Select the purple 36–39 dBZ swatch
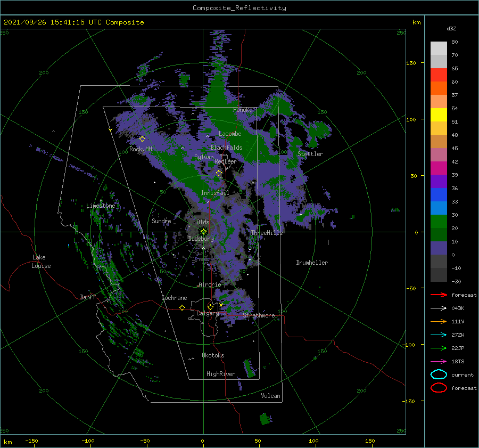 (x=439, y=181)
